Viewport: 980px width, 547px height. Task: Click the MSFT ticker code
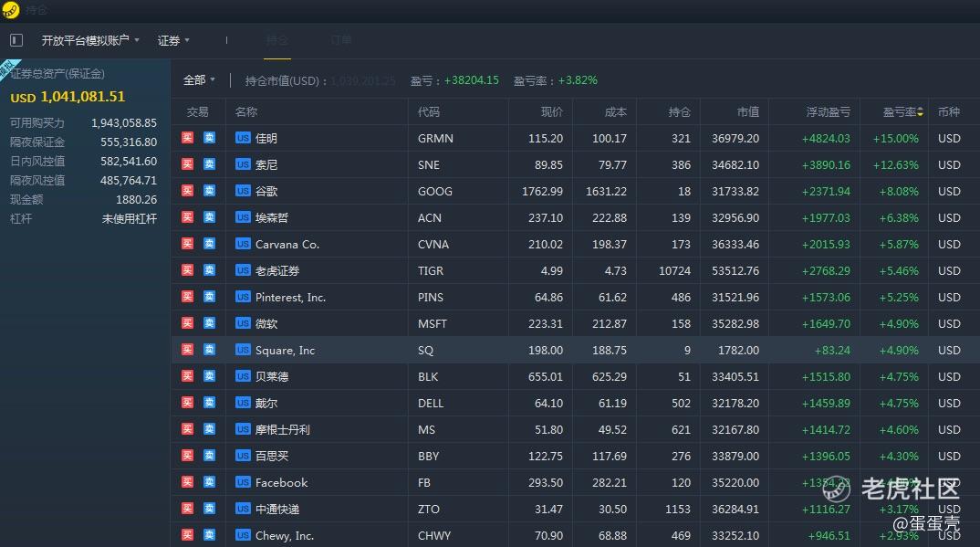tap(433, 324)
